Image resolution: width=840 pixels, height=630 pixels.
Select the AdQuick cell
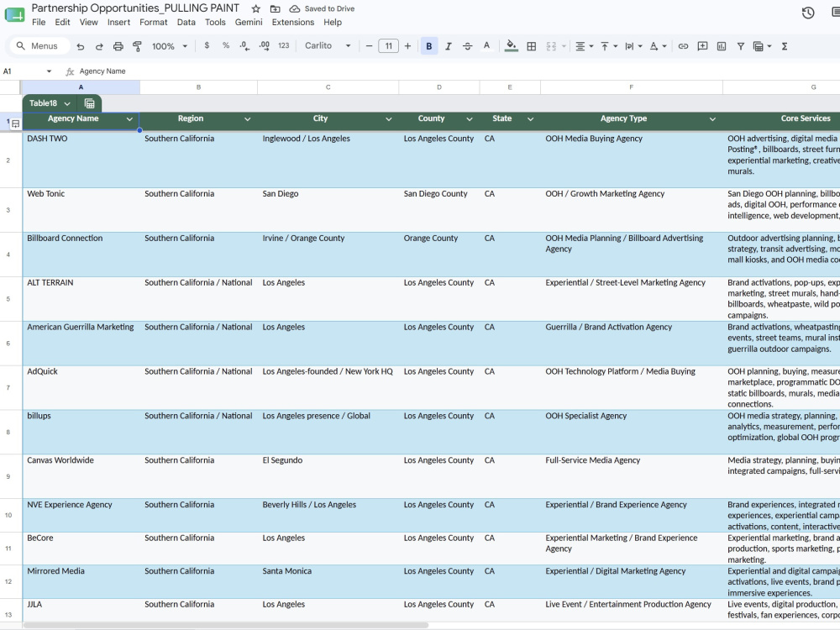click(81, 388)
